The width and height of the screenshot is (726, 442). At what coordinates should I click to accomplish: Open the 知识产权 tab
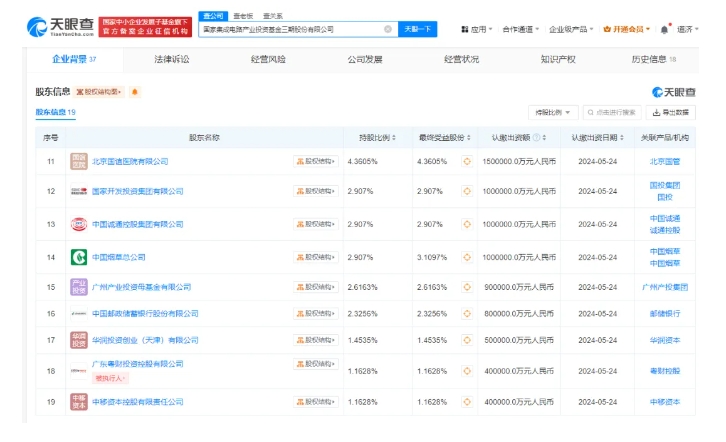click(558, 59)
